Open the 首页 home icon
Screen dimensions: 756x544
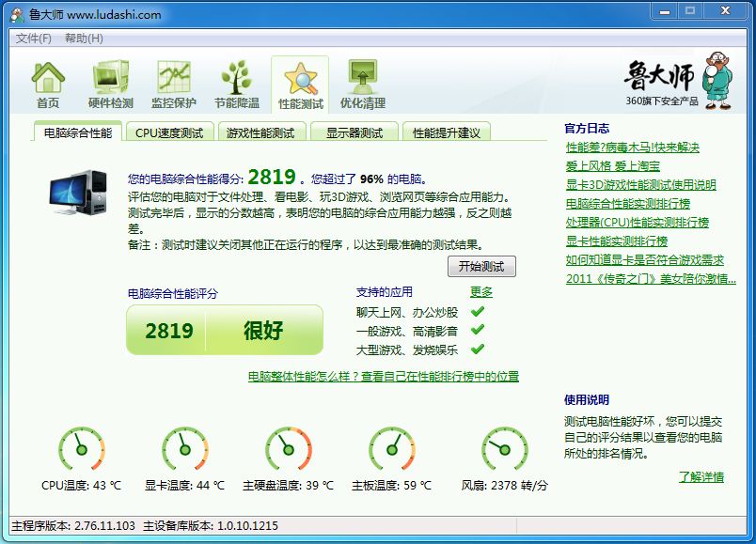[x=48, y=84]
